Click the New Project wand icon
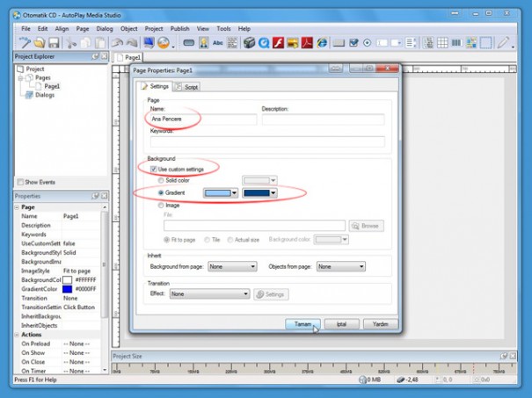532x398 pixels. pyautogui.click(x=25, y=43)
